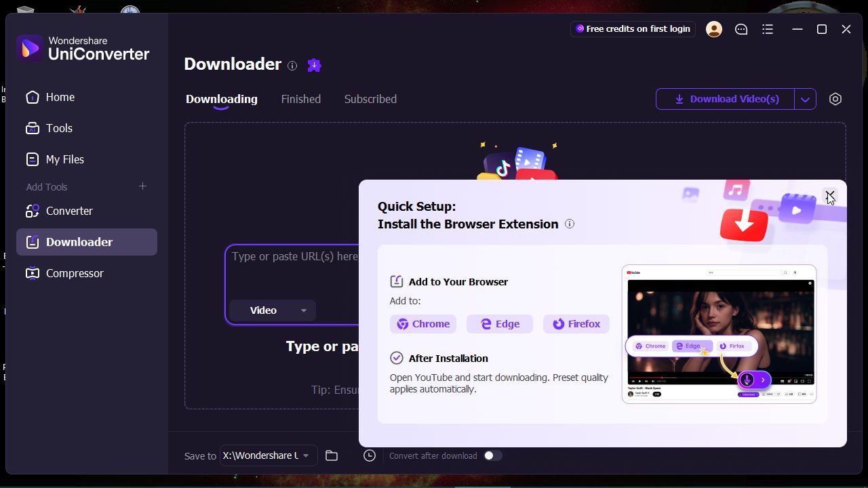
Task: Click the browser extension preview thumbnail
Action: point(719,334)
